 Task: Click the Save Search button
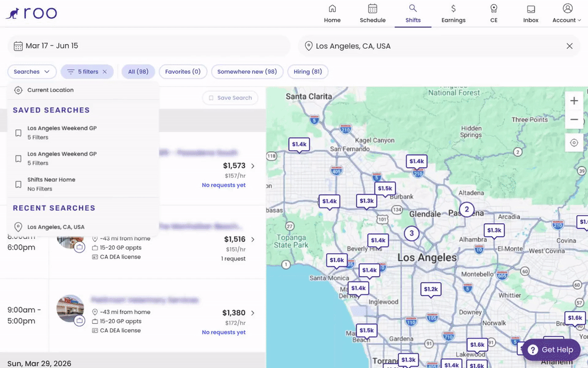click(x=230, y=98)
